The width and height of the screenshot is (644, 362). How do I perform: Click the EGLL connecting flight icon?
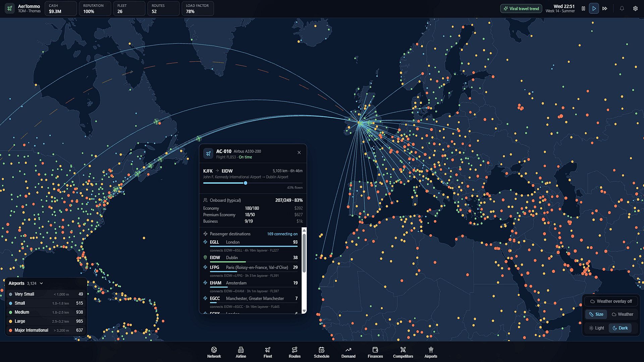tap(205, 242)
